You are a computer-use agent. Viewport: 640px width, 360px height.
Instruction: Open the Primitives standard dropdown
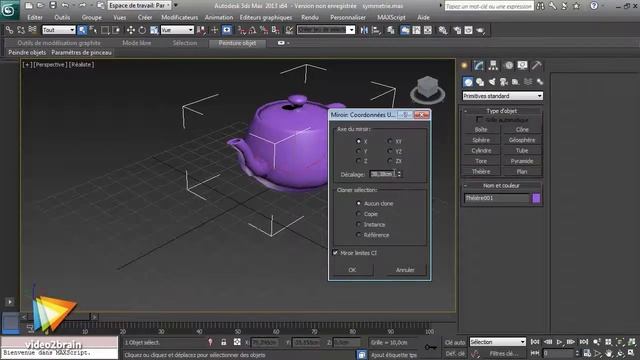tap(502, 96)
